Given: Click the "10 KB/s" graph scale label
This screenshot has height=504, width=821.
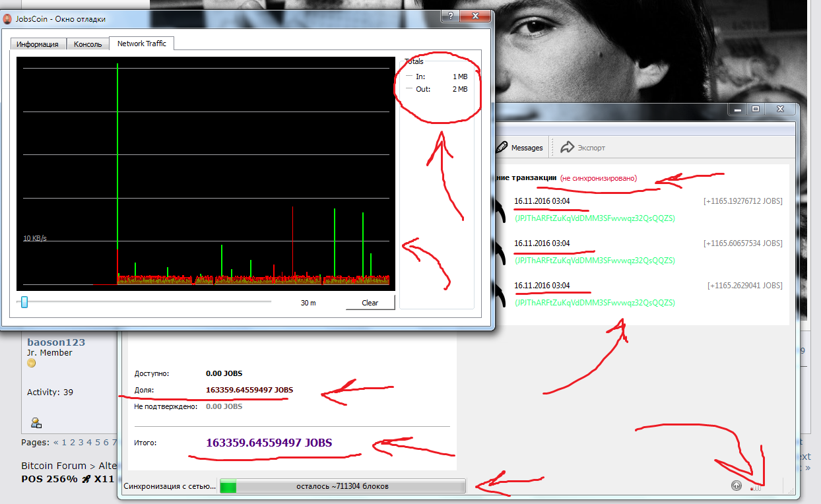Looking at the screenshot, I should pyautogui.click(x=35, y=238).
